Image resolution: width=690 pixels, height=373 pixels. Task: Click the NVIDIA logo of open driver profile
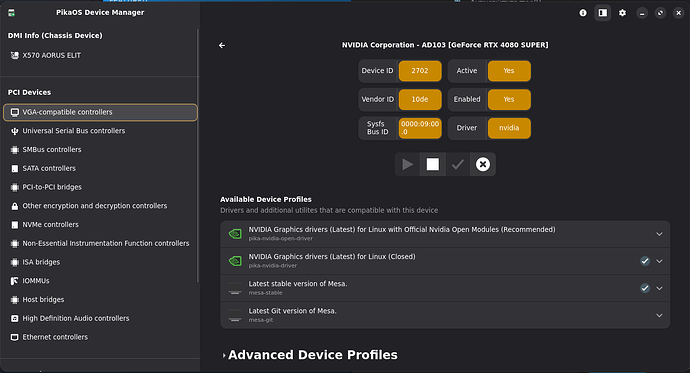coord(235,234)
